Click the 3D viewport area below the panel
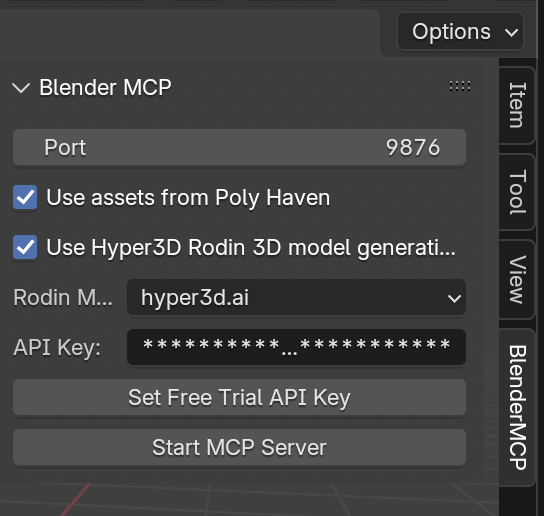544x516 pixels. coord(243,500)
